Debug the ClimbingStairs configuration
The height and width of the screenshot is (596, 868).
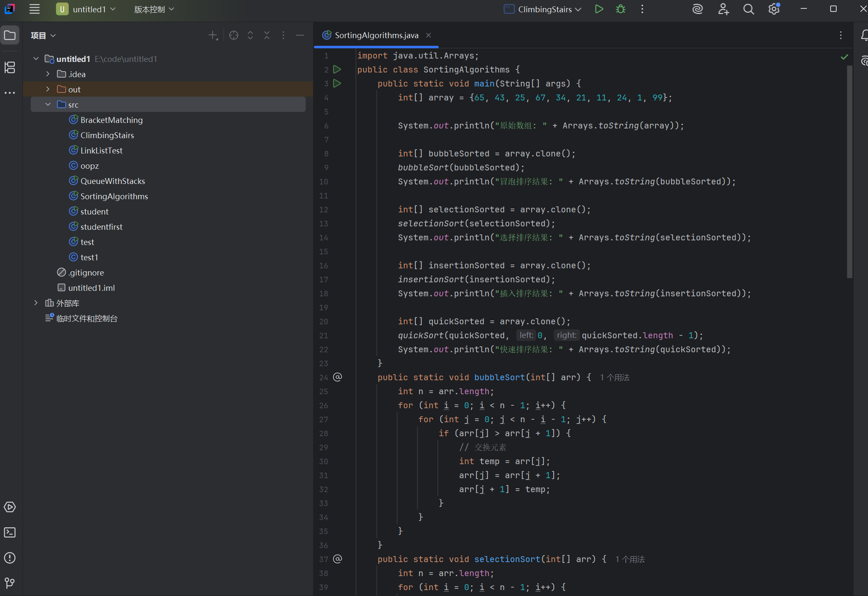(621, 9)
